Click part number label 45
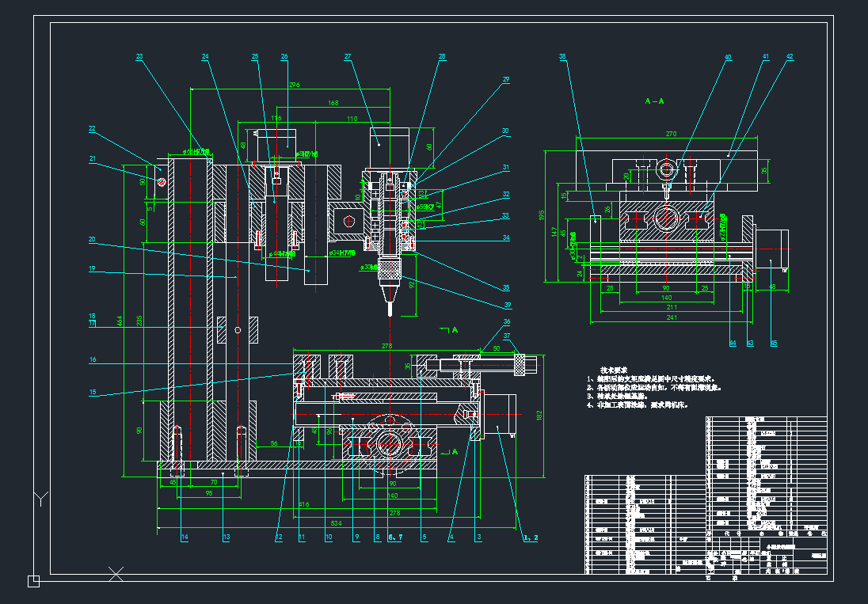The width and height of the screenshot is (868, 604). coord(774,343)
